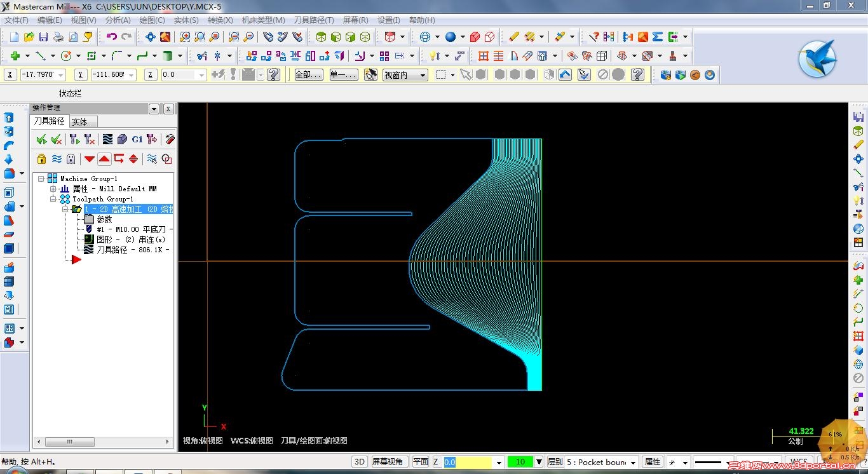Click the backplot selected operations icon
868x474 pixels.
tap(107, 139)
